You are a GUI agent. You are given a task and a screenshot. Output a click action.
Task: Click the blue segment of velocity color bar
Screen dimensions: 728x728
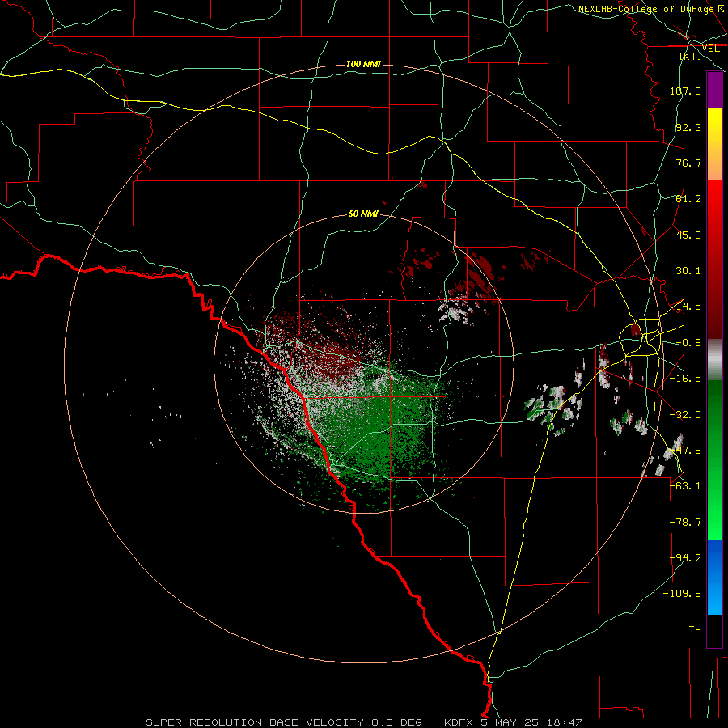714,577
